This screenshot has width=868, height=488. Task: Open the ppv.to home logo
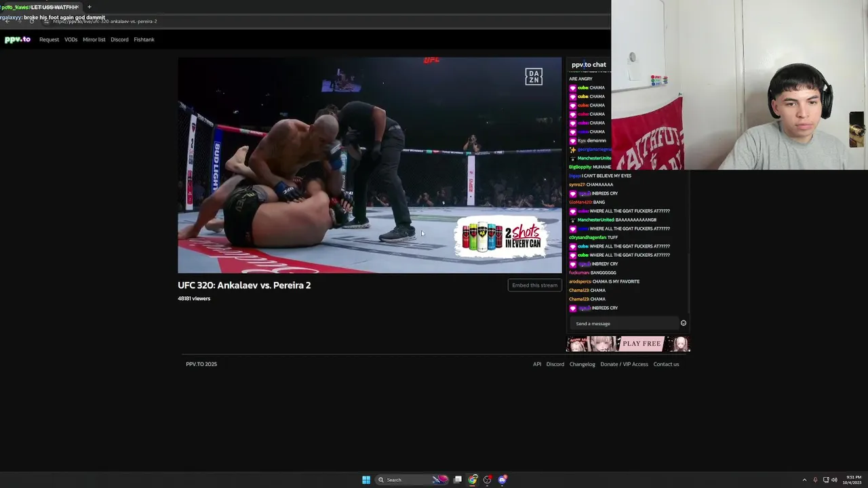tap(18, 39)
